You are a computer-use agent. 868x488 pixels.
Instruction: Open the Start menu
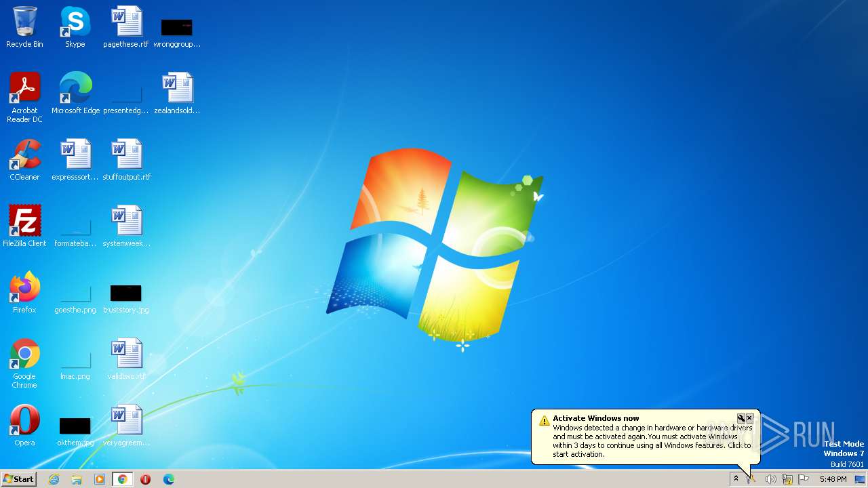click(19, 479)
